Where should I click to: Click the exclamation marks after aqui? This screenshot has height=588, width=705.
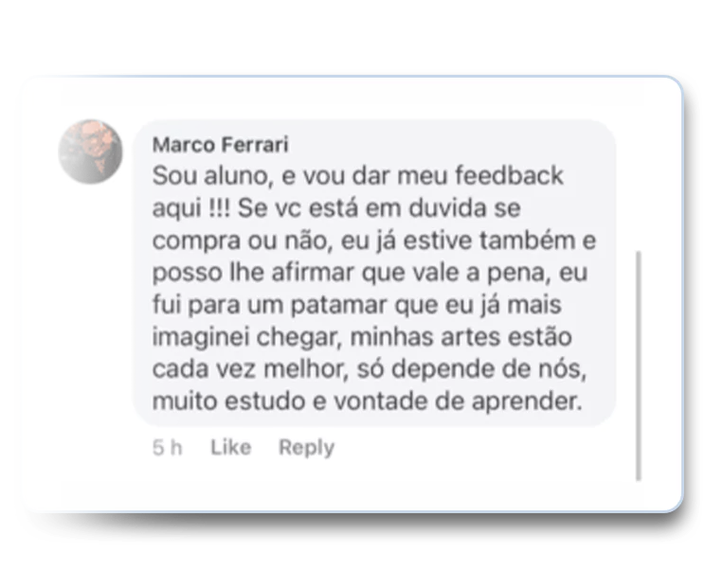tap(220, 207)
